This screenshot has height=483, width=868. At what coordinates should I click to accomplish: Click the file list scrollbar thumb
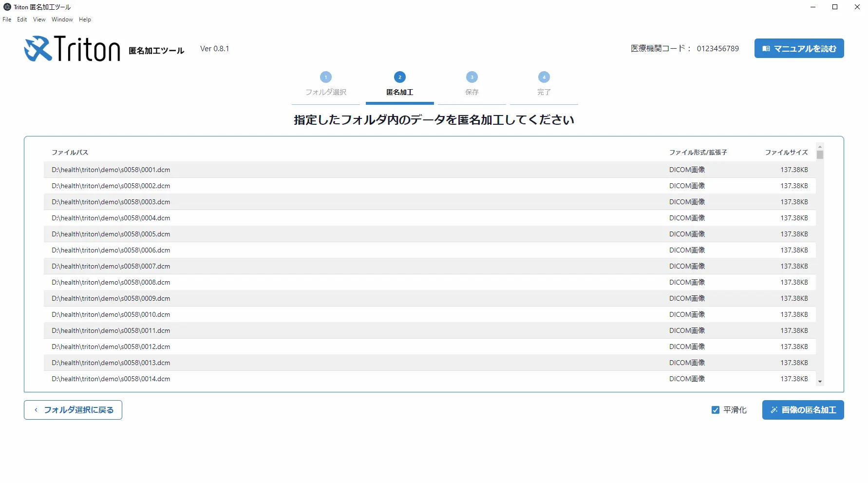tap(820, 155)
